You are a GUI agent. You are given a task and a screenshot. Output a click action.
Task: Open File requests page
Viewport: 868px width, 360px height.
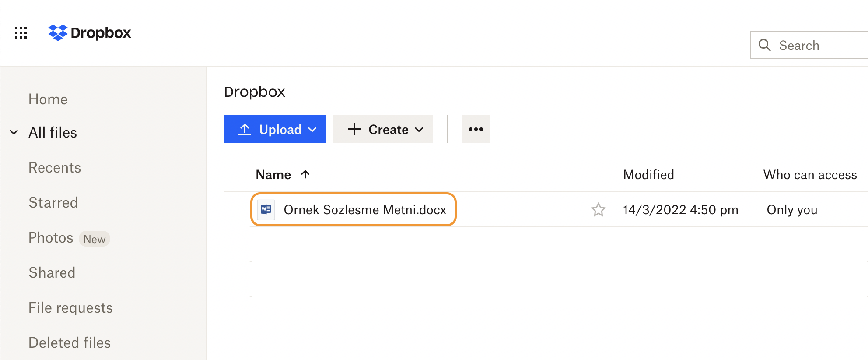coord(70,308)
